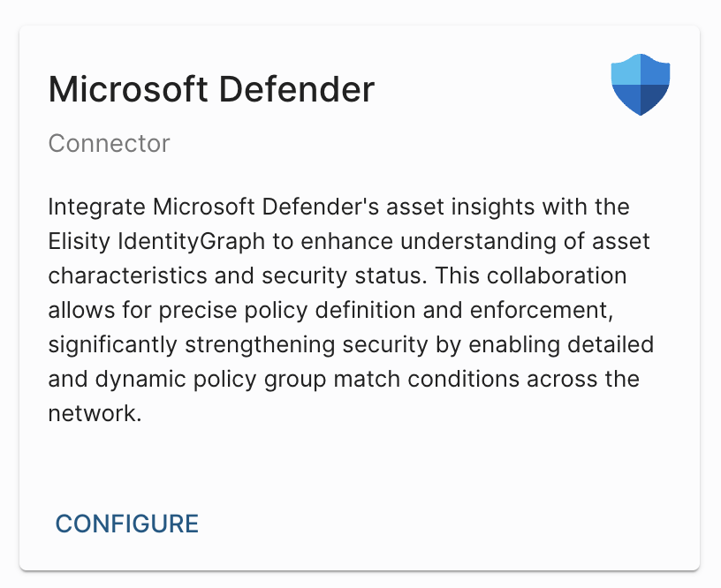721x588 pixels.
Task: Click the words 'enabling detailed' in description
Action: click(561, 345)
